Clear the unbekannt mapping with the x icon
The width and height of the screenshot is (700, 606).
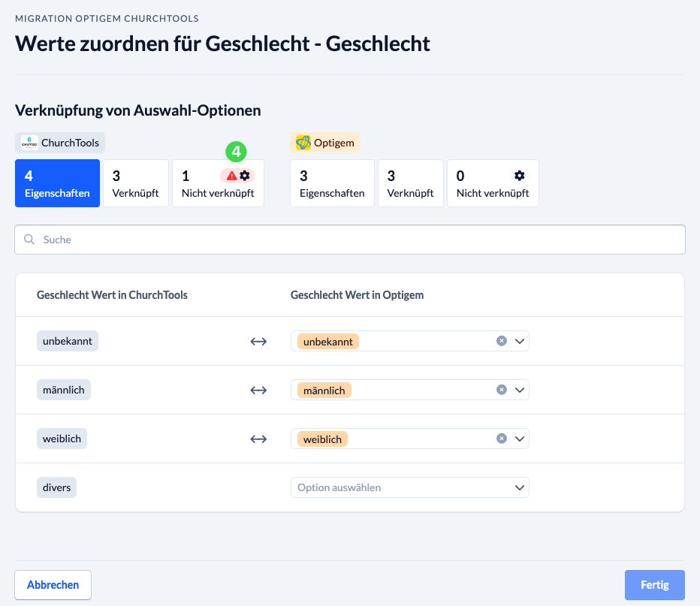pos(502,341)
